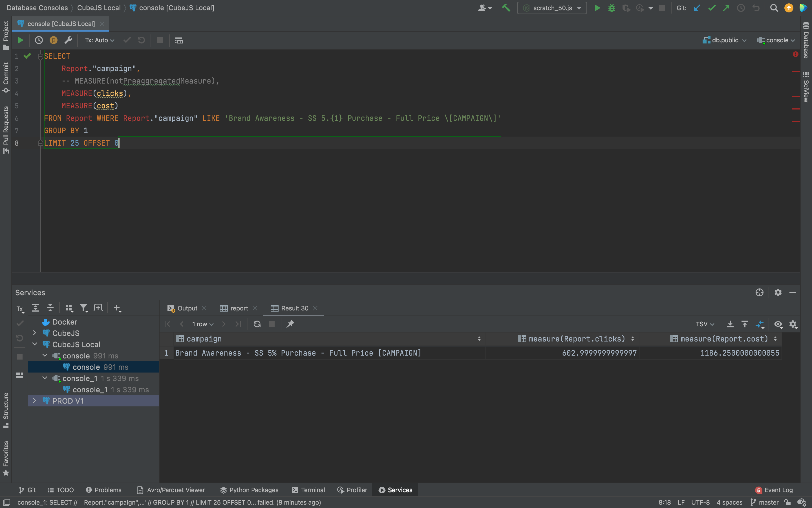Run the SQL query with Execute button

[x=21, y=40]
